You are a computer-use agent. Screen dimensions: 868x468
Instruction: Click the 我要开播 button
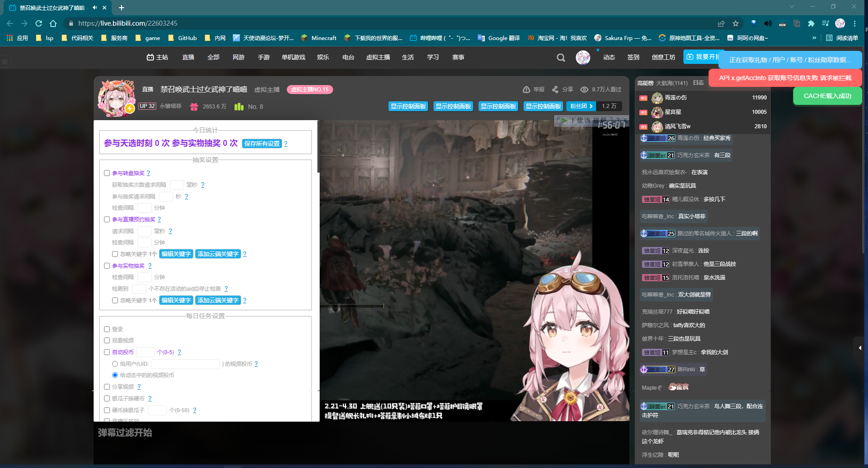pos(704,57)
